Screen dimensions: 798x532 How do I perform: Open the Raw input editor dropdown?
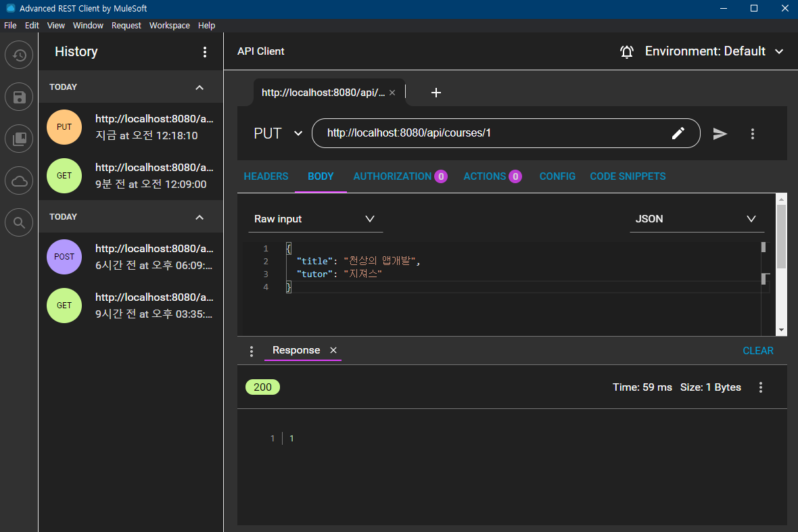point(316,219)
